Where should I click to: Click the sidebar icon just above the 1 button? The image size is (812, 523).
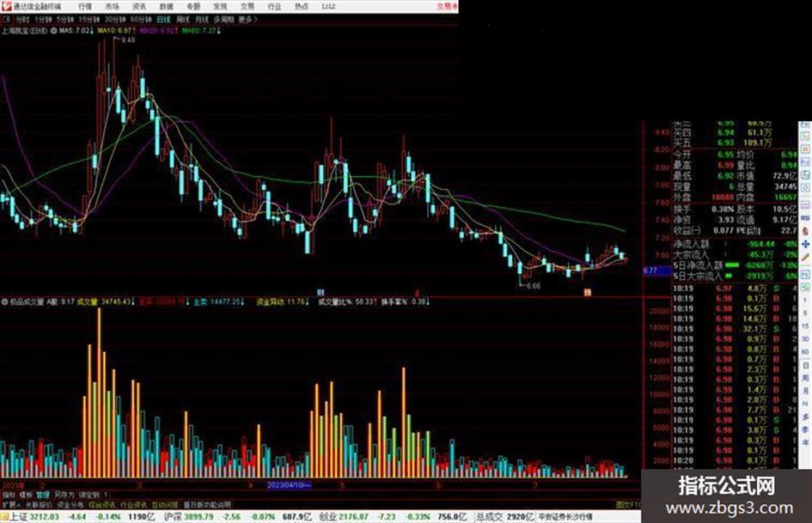805,288
